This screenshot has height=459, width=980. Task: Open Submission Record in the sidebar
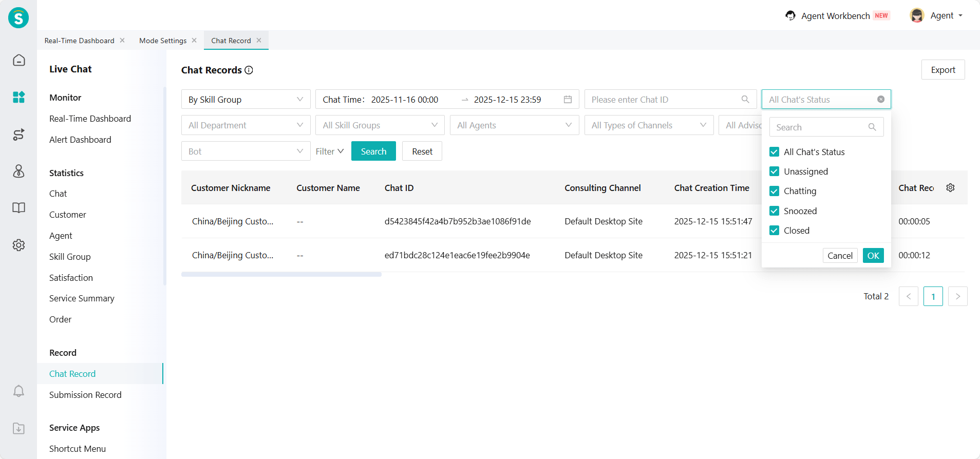[x=85, y=395]
